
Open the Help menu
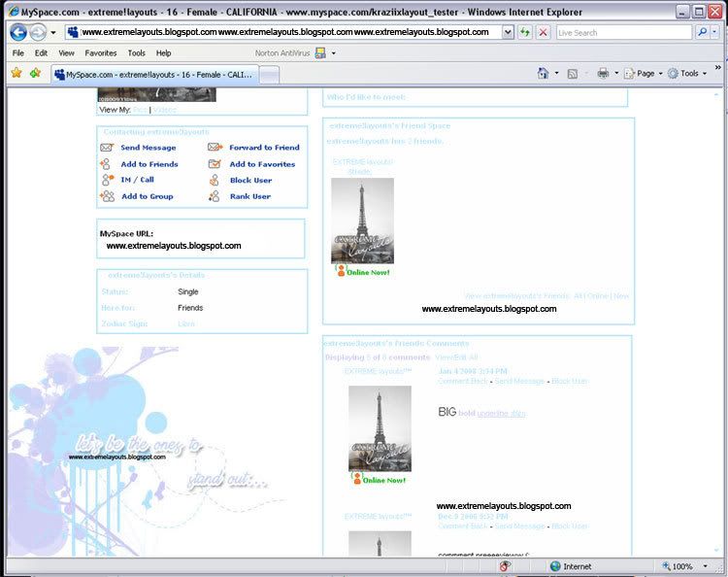[163, 53]
